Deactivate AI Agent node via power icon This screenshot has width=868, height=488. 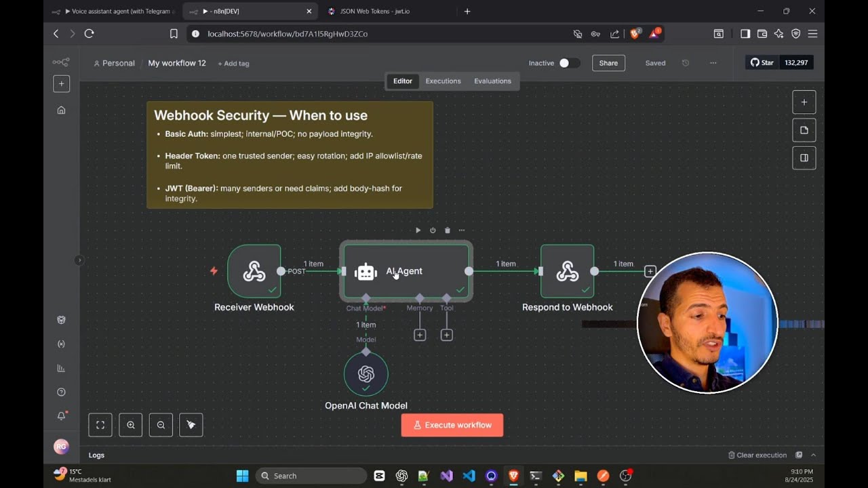pyautogui.click(x=433, y=230)
